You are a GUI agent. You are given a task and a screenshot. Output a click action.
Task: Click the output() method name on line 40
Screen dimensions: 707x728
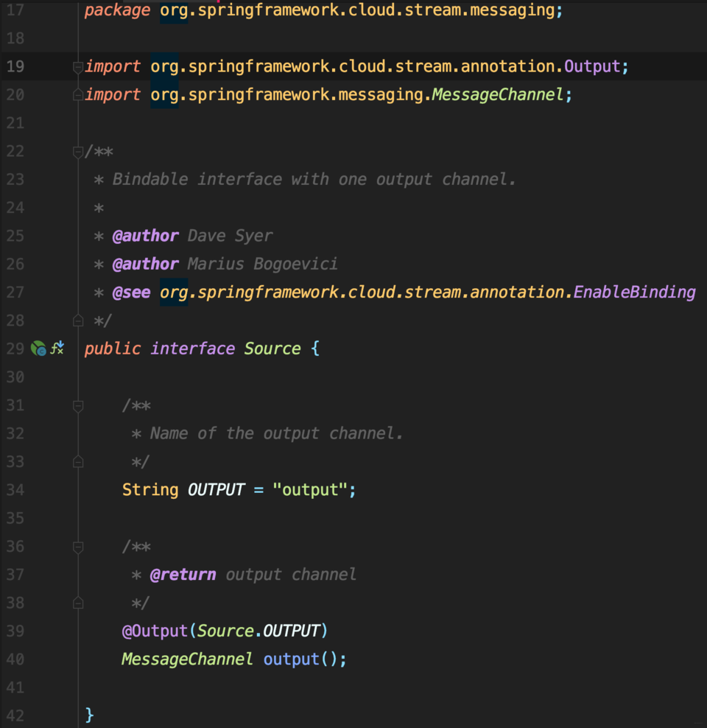coord(292,659)
